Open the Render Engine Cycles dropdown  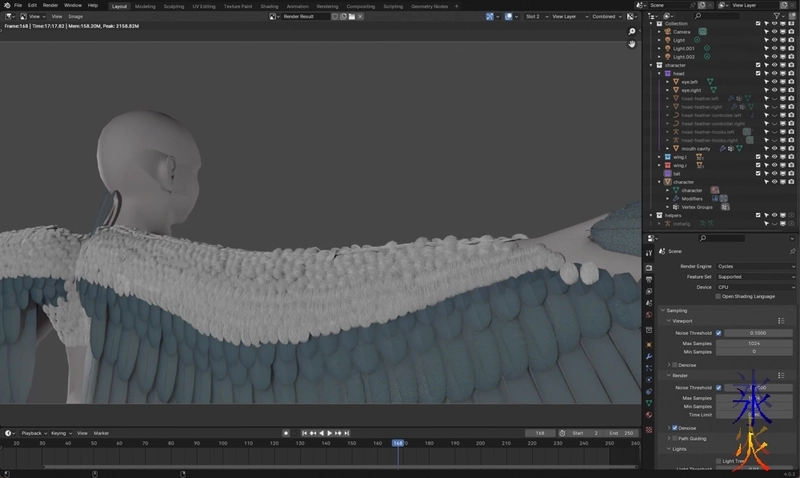(x=755, y=267)
